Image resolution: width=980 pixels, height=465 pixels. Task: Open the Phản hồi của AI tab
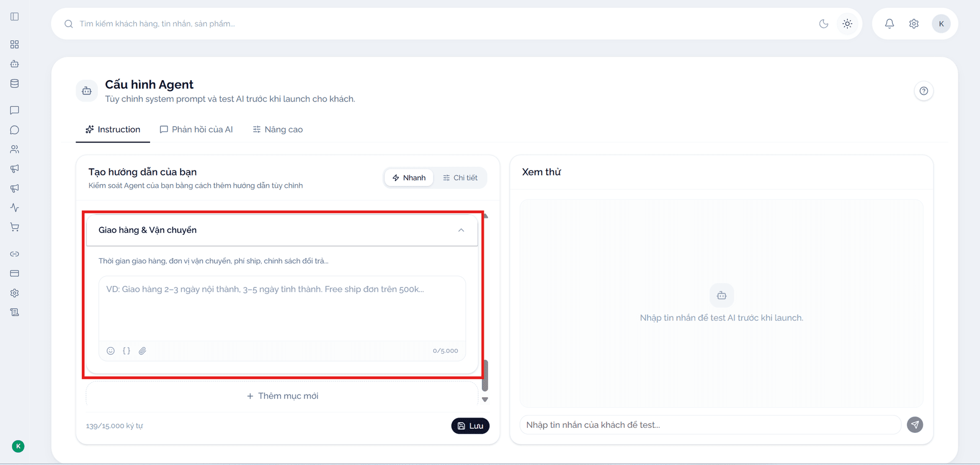[x=197, y=130]
